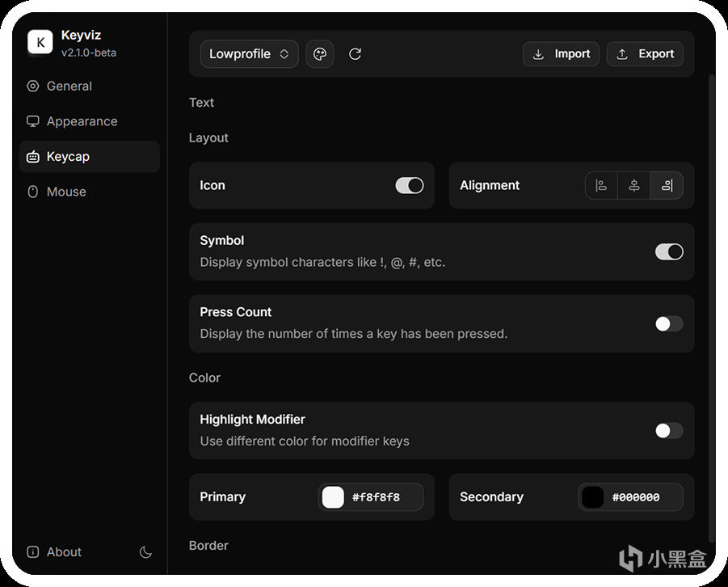728x587 pixels.
Task: Click the refresh reset icon
Action: click(355, 54)
